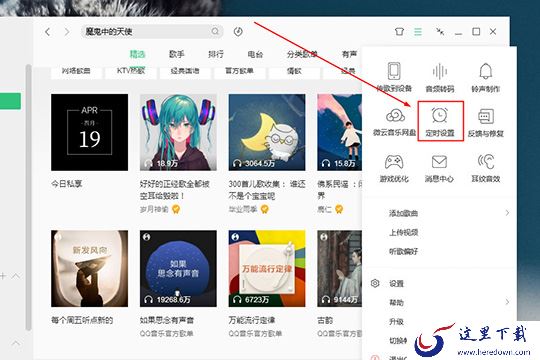Select 帮助 menu entry
Image resolution: width=540 pixels, height=360 pixels.
coord(396,302)
